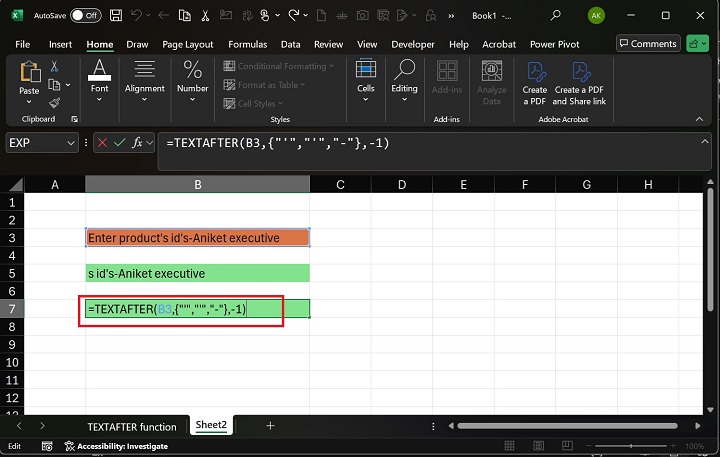This screenshot has height=457, width=720.
Task: Cancel the formula entry with X
Action: (x=101, y=143)
